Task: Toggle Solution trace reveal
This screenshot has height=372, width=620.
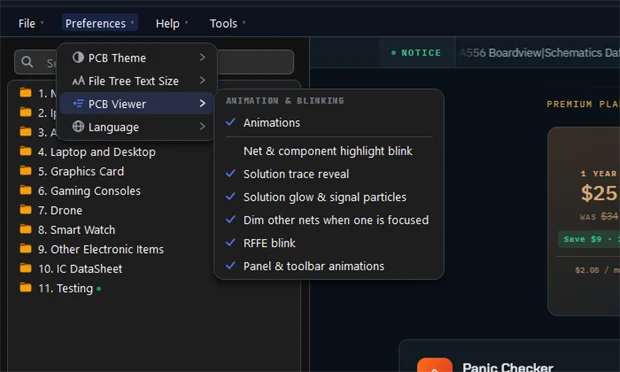Action: pos(329,174)
